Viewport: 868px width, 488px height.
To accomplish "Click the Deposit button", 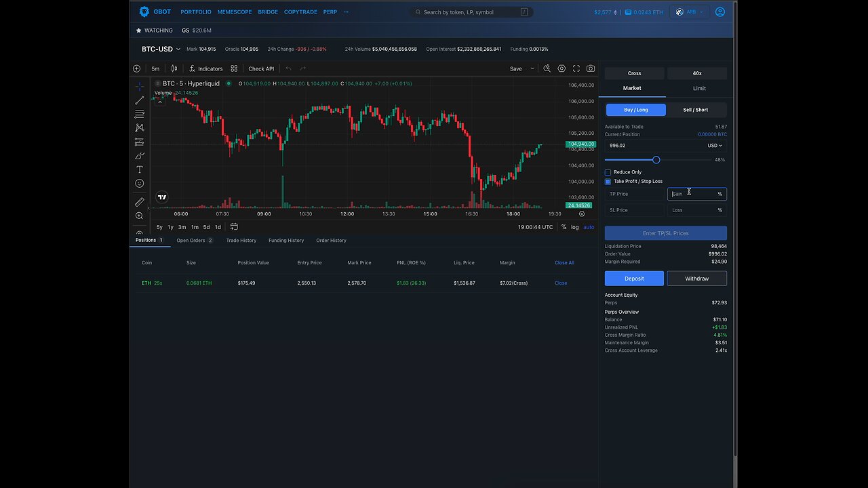I will [634, 279].
